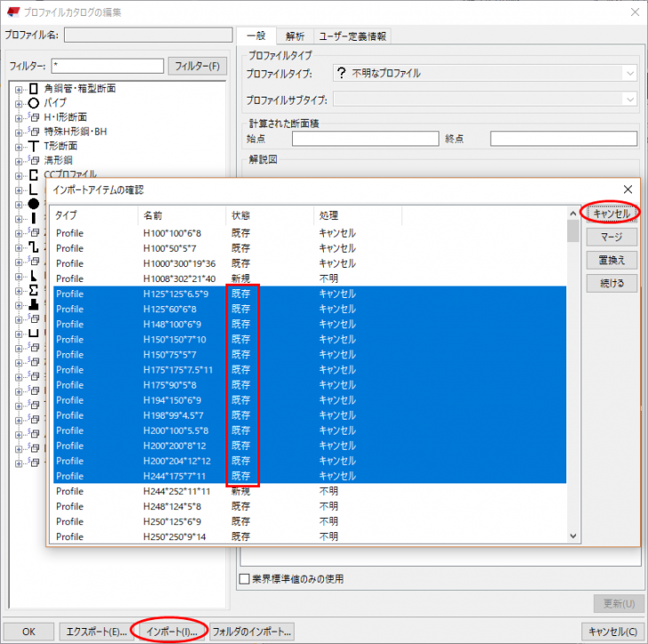Click the solid black circle profile icon
The height and width of the screenshot is (644, 648).
coord(34,204)
